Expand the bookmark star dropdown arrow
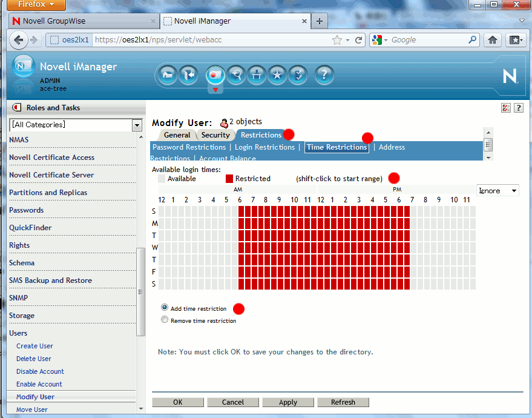 [x=348, y=40]
